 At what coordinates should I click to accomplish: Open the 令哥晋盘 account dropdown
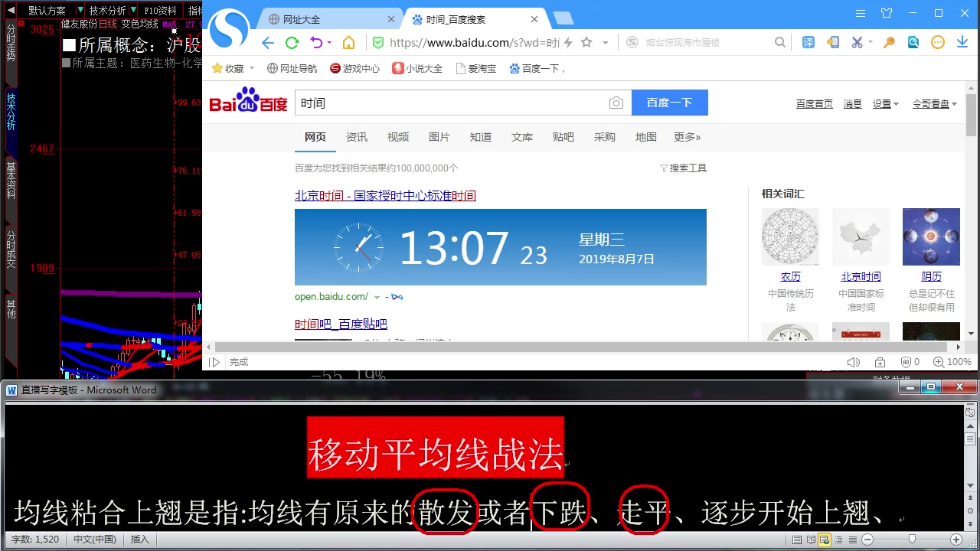(x=935, y=104)
